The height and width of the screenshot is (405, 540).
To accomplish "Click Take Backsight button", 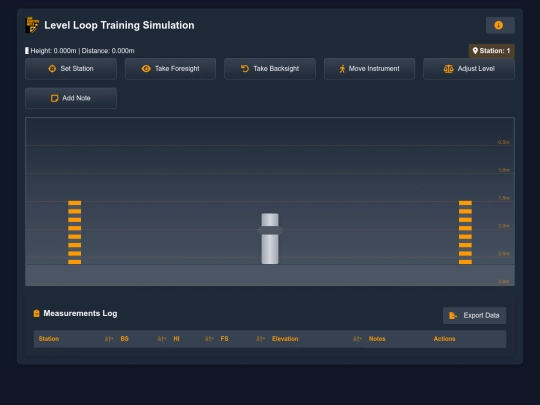I will click(x=270, y=69).
